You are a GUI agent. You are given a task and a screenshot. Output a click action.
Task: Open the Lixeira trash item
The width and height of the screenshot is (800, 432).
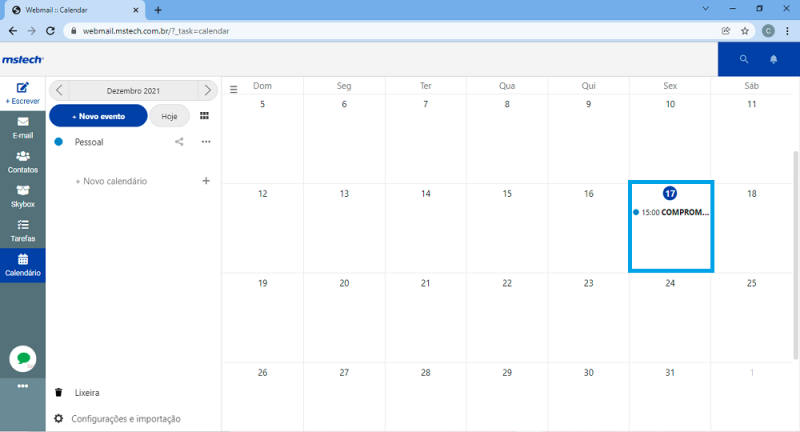tap(86, 393)
